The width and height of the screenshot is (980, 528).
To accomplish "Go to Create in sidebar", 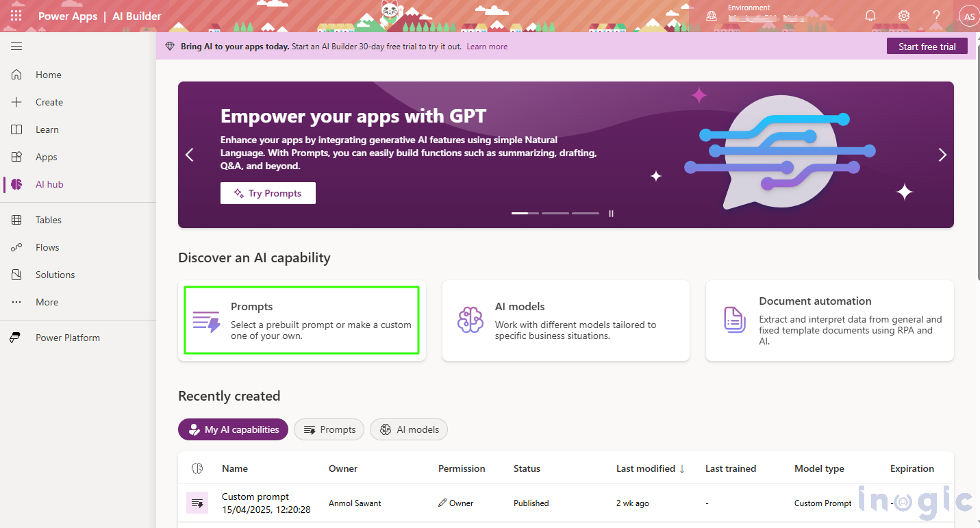I will pyautogui.click(x=77, y=102).
